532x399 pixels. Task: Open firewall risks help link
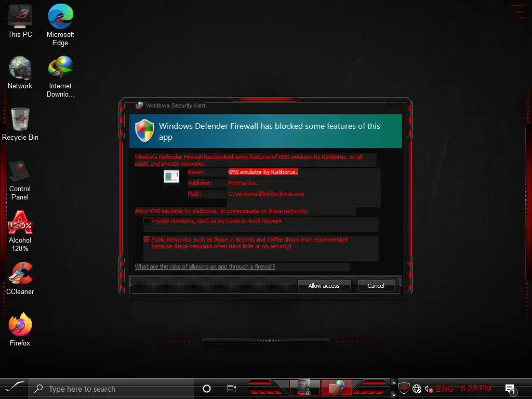click(205, 267)
